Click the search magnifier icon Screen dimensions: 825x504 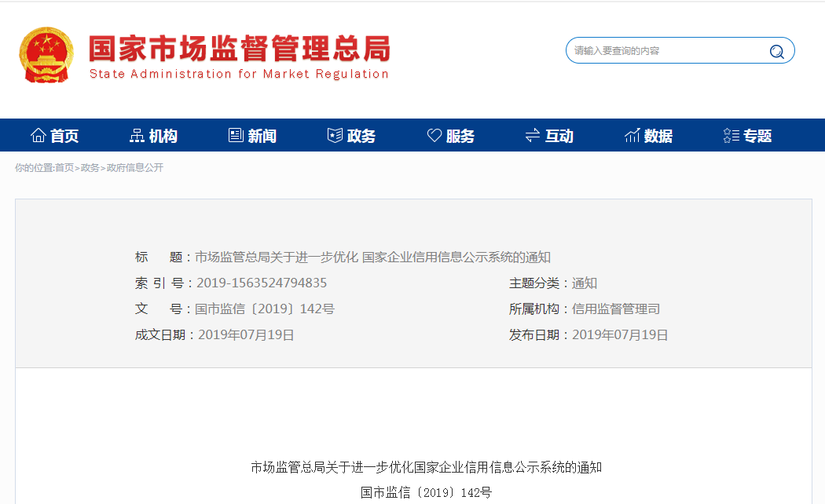pyautogui.click(x=776, y=51)
